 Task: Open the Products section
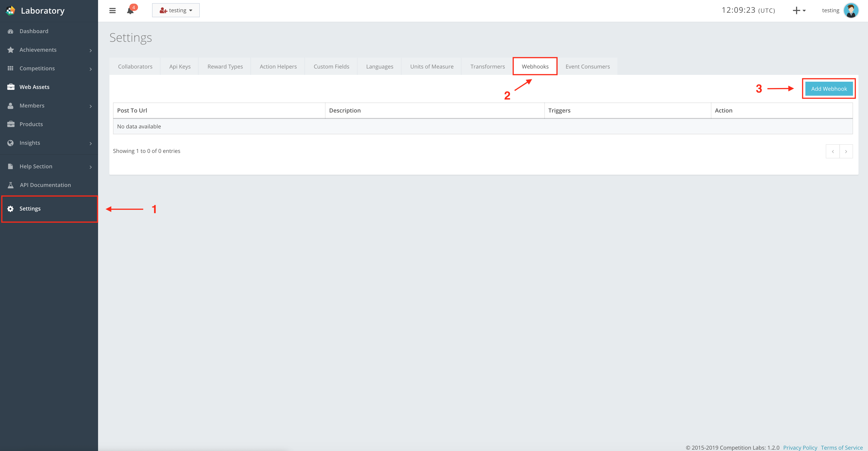(x=31, y=124)
